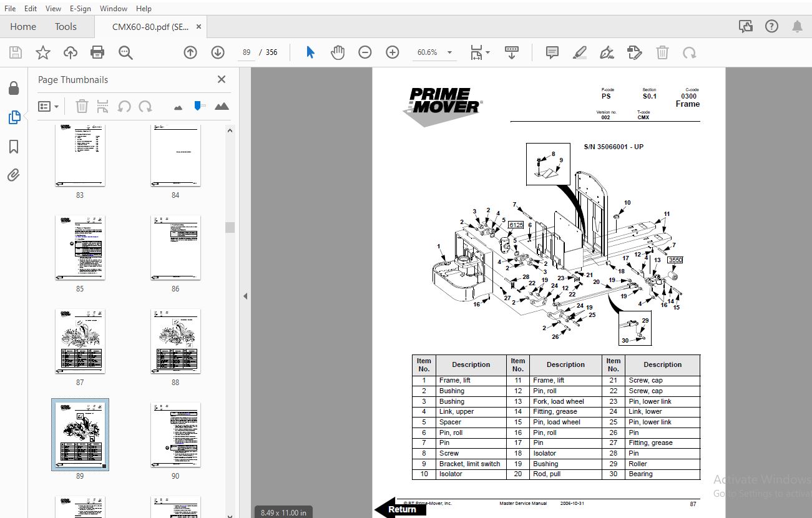The height and width of the screenshot is (518, 812).
Task: Select the page 87 thumbnail
Action: point(80,341)
